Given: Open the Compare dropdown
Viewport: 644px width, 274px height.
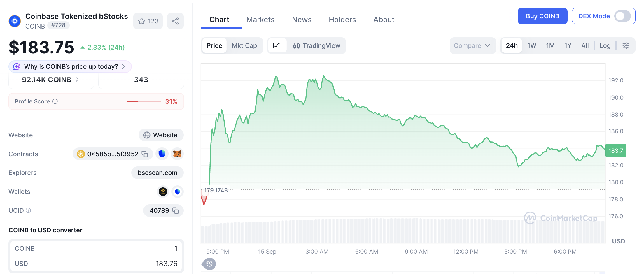Looking at the screenshot, I should pyautogui.click(x=473, y=45).
